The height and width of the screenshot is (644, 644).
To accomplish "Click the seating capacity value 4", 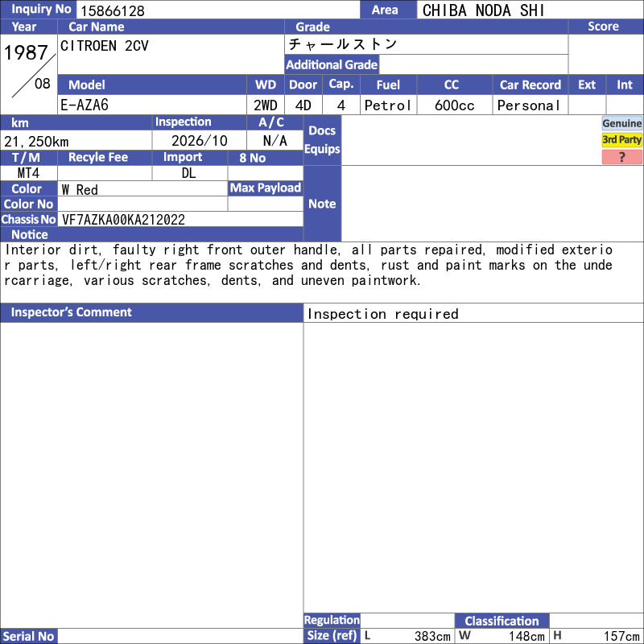I will 341,105.
